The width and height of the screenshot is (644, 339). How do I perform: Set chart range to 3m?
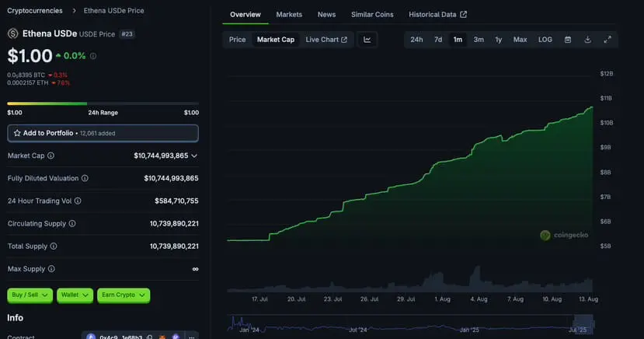click(479, 40)
